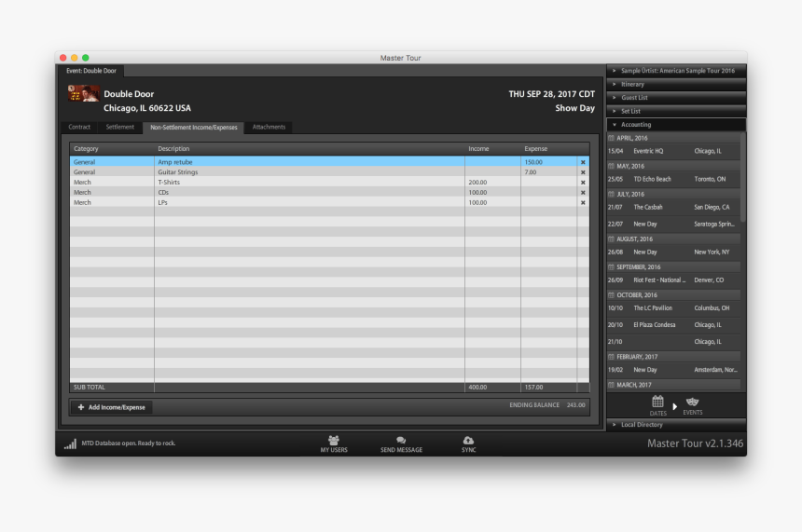Switch to the Events masks icon

click(x=693, y=402)
